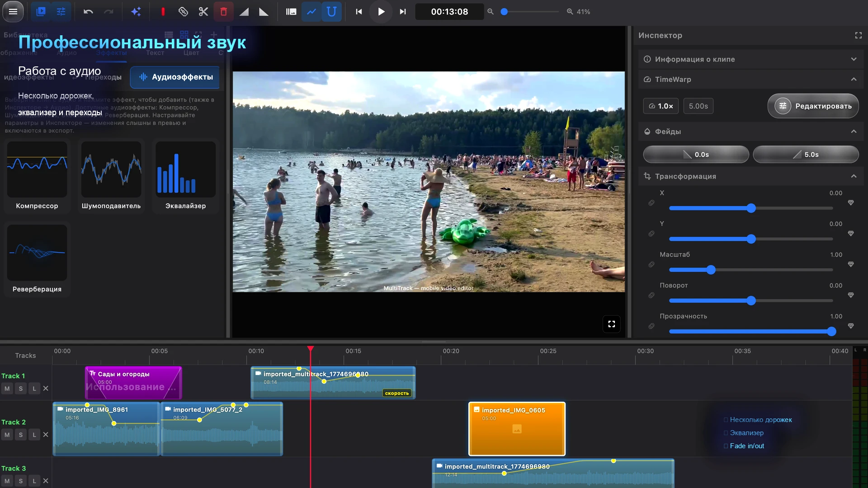Toggle keyframe diamond for Y position
Image resolution: width=868 pixels, height=488 pixels.
(851, 233)
